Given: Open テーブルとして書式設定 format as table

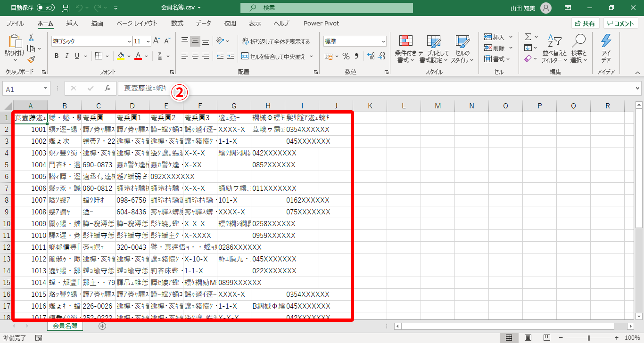Looking at the screenshot, I should [433, 49].
